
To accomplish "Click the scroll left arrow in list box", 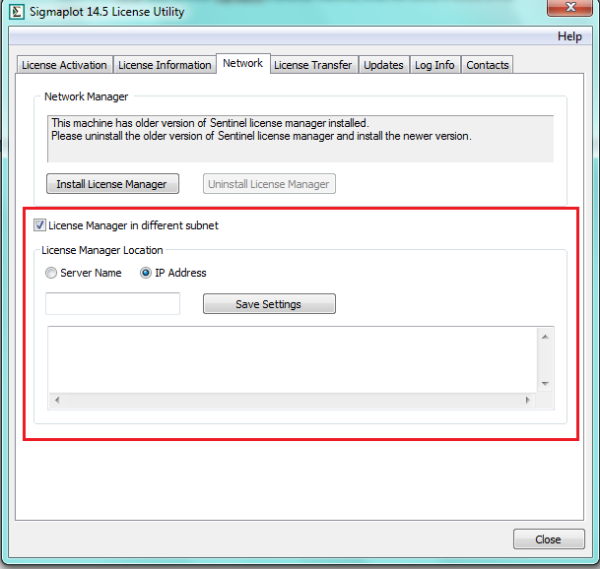I will [x=56, y=400].
